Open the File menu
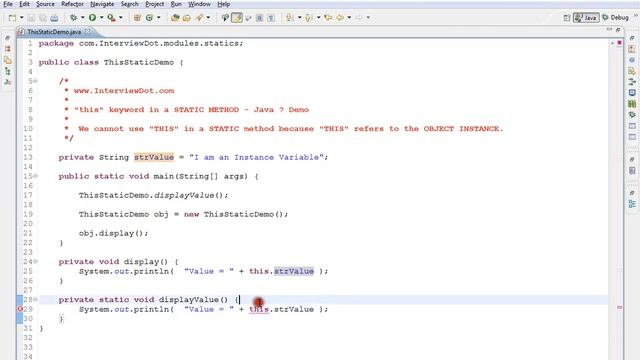This screenshot has height=360, width=640. pos(8,4)
